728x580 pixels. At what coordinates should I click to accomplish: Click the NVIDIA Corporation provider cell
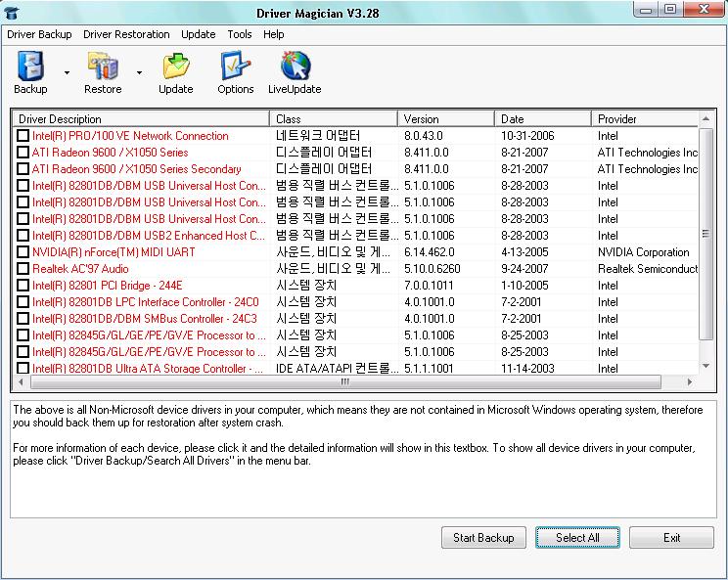pos(644,252)
